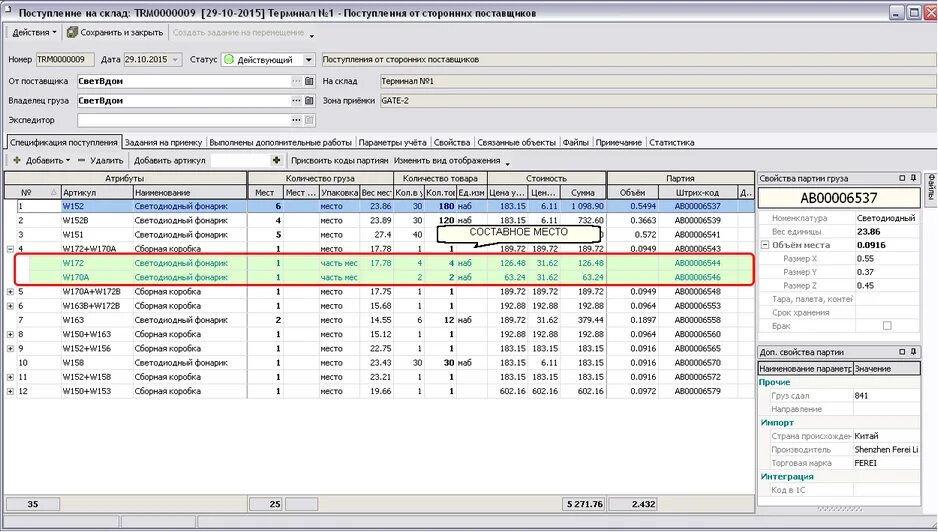Click the plus icon of Добавить

coord(17,160)
